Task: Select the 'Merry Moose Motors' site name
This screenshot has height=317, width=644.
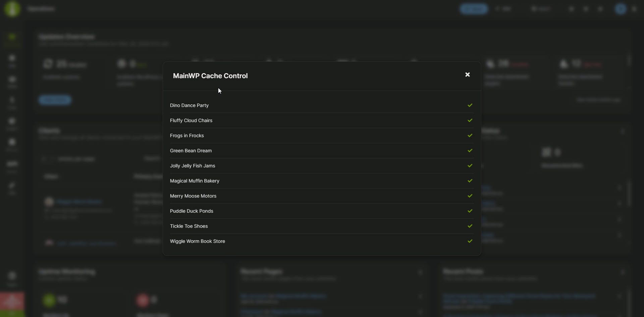Action: 193,196
